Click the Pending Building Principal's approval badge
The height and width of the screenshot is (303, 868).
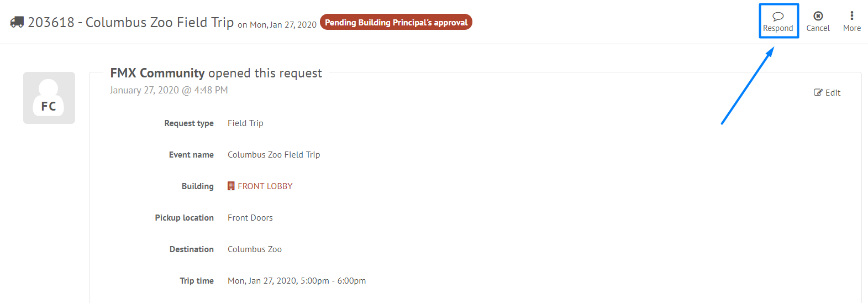pyautogui.click(x=396, y=22)
